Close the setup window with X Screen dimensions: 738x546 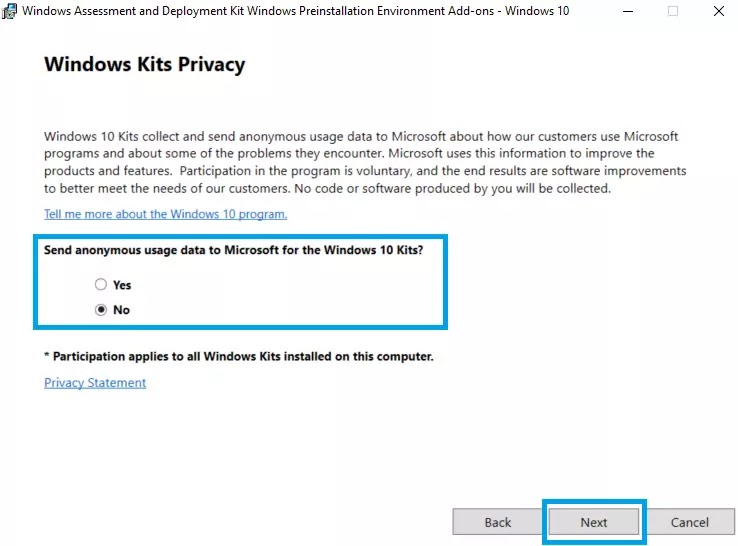pyautogui.click(x=718, y=11)
